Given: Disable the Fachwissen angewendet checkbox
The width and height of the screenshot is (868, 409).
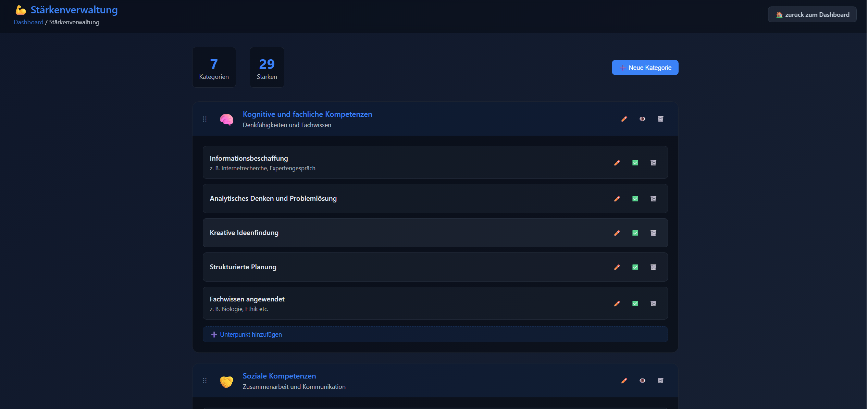Looking at the screenshot, I should (635, 303).
